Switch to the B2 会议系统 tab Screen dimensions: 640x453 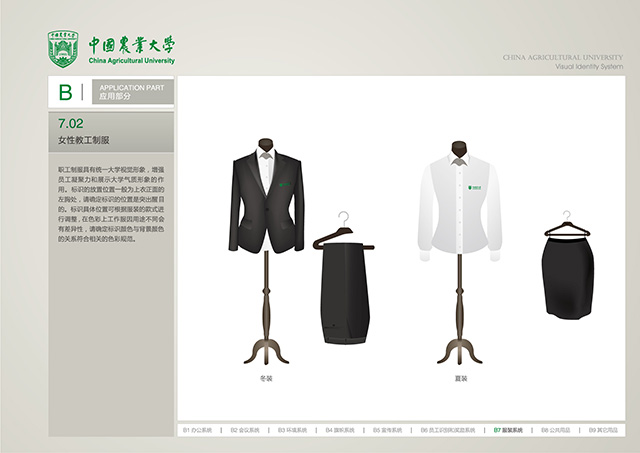[245, 430]
